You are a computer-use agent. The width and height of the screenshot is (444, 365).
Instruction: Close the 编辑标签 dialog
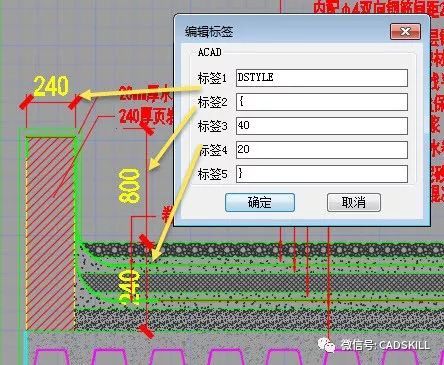[x=405, y=32]
